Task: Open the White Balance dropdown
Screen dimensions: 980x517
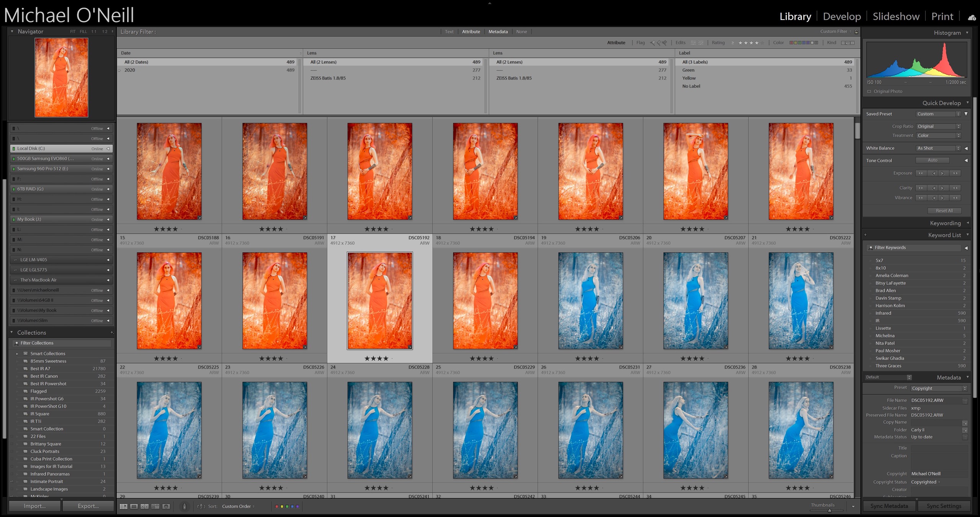Action: (x=938, y=148)
